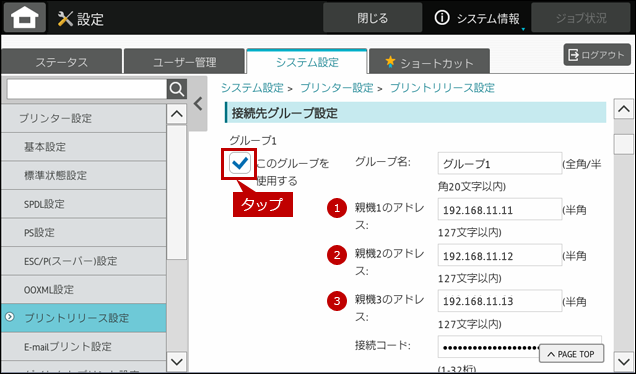636x374 pixels.
Task: Switch to the ステータス tab
Action: pyautogui.click(x=62, y=62)
